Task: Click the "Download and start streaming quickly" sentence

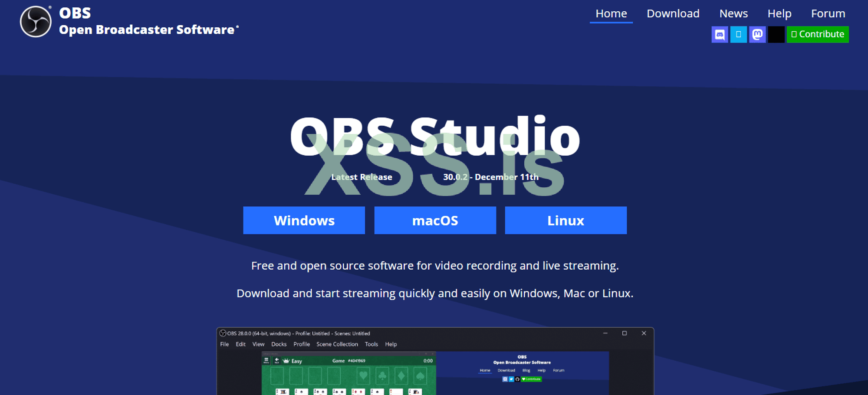Action: (435, 293)
